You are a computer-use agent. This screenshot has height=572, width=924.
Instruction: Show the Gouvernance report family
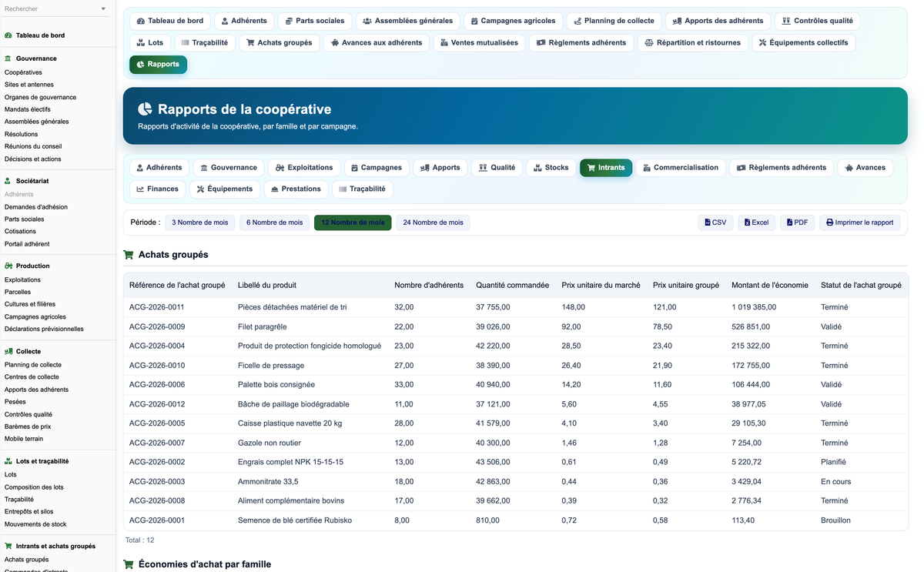229,167
